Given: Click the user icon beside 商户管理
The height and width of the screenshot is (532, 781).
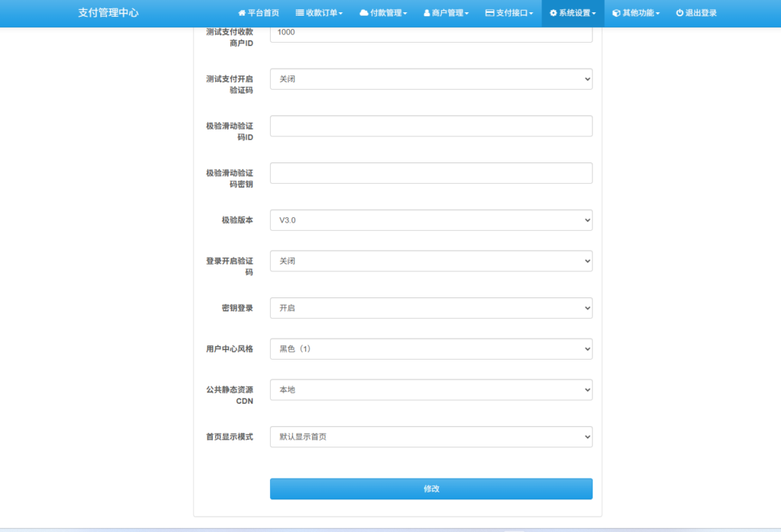Looking at the screenshot, I should pos(426,13).
